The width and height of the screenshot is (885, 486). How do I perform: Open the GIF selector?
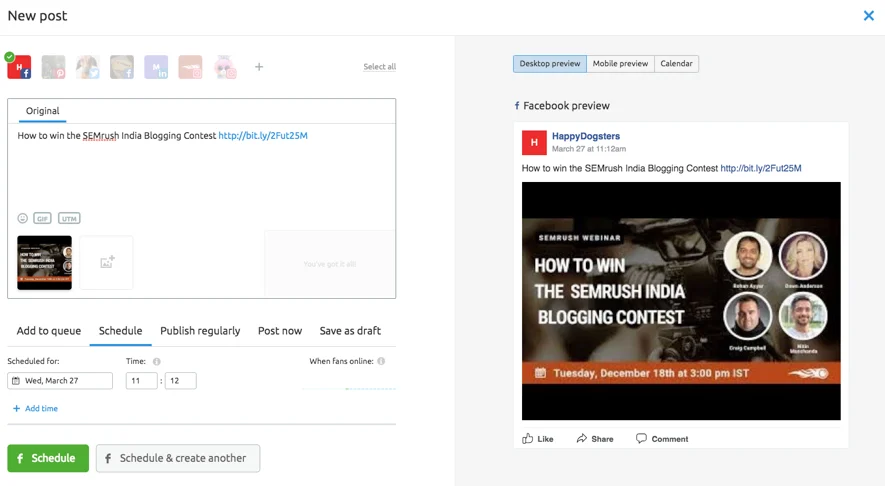[42, 218]
